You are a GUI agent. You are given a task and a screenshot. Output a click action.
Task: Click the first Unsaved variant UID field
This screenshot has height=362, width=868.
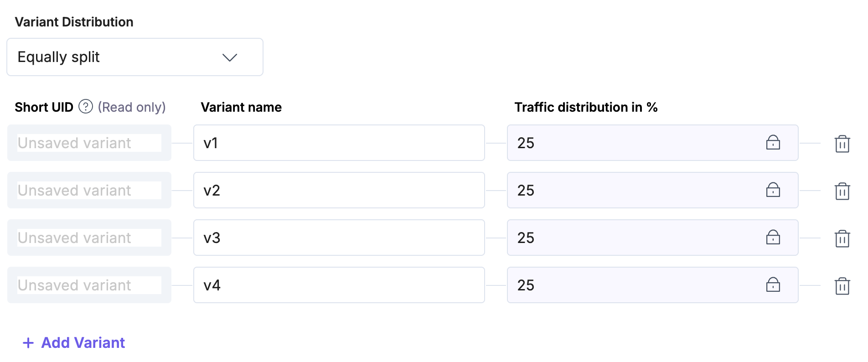[89, 143]
